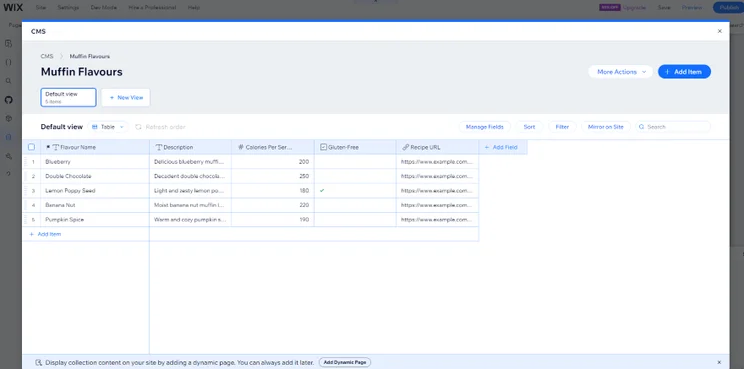744x369 pixels.
Task: Click the Filter button
Action: [x=562, y=127]
